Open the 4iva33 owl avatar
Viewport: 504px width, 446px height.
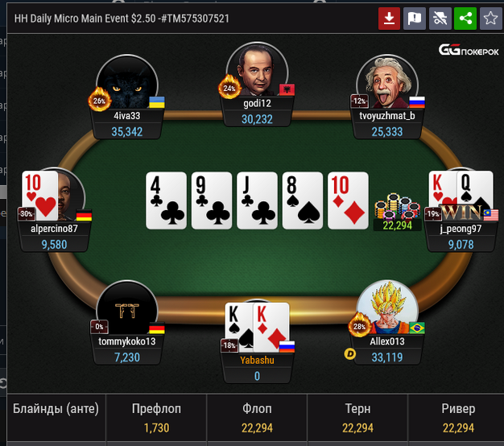[x=127, y=82]
